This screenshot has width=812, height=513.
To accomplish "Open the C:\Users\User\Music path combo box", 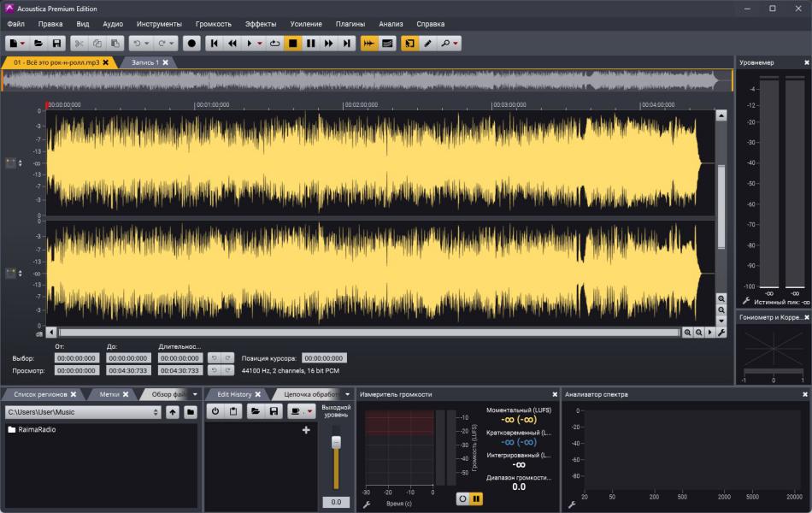I will [84, 412].
